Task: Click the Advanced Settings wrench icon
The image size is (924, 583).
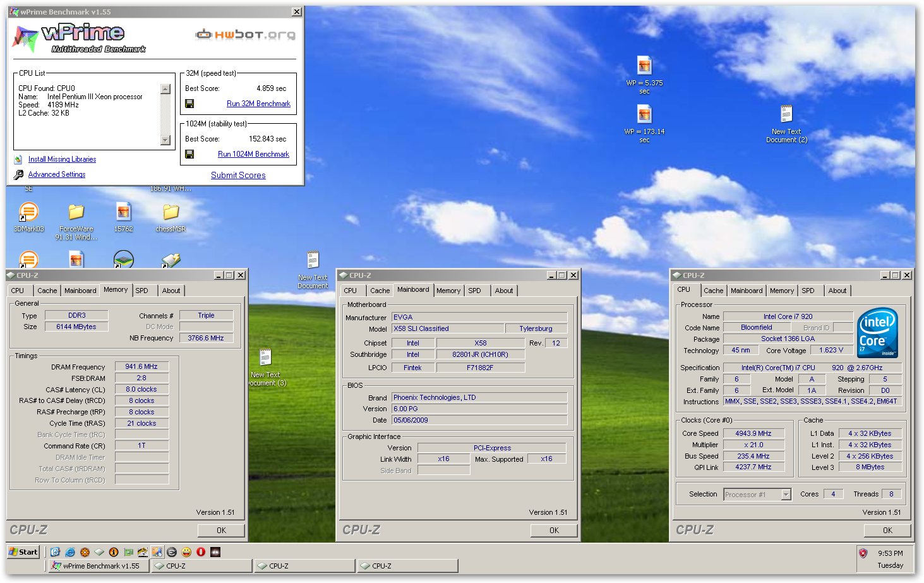Action: pyautogui.click(x=18, y=175)
